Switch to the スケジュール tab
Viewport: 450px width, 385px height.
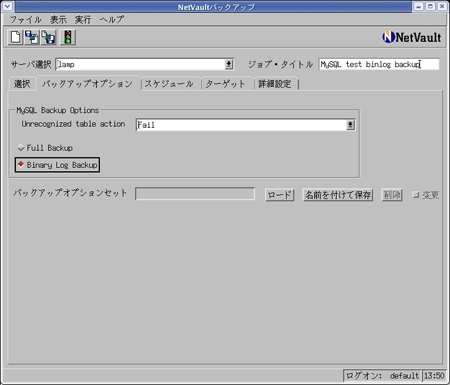click(169, 84)
